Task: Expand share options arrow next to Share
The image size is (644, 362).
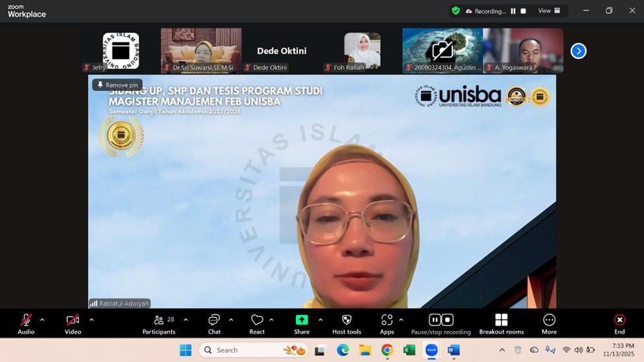Action: (320, 320)
